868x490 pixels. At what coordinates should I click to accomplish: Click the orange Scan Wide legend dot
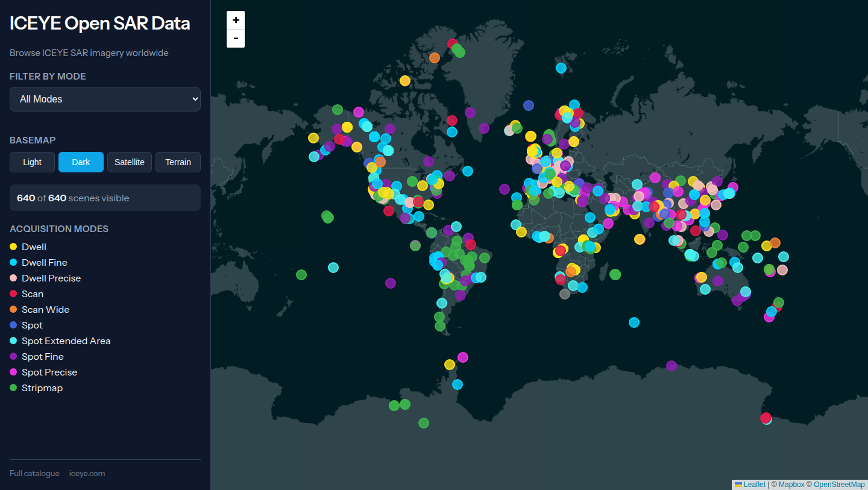pos(13,309)
